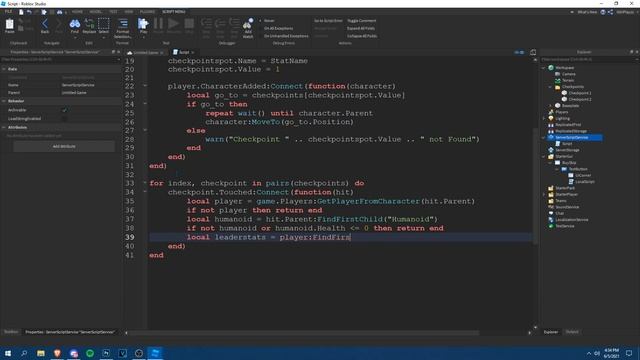Viewport: 640px width, 360px height.
Task: Click the Add Attribute button
Action: tap(64, 146)
